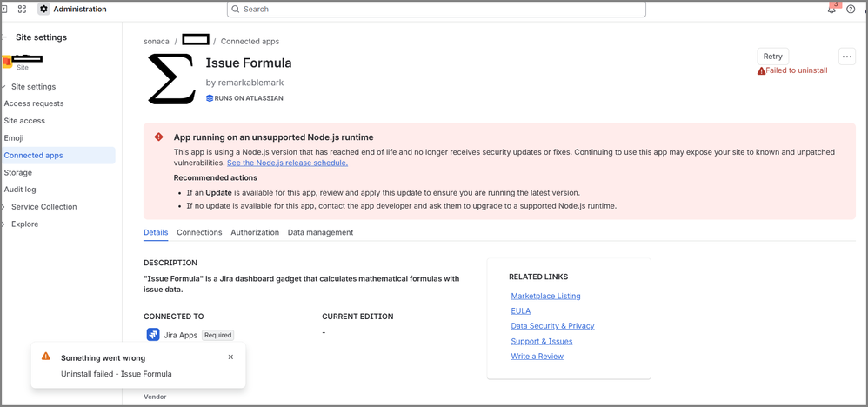Click into the Search field
This screenshot has height=407, width=868.
[x=437, y=10]
